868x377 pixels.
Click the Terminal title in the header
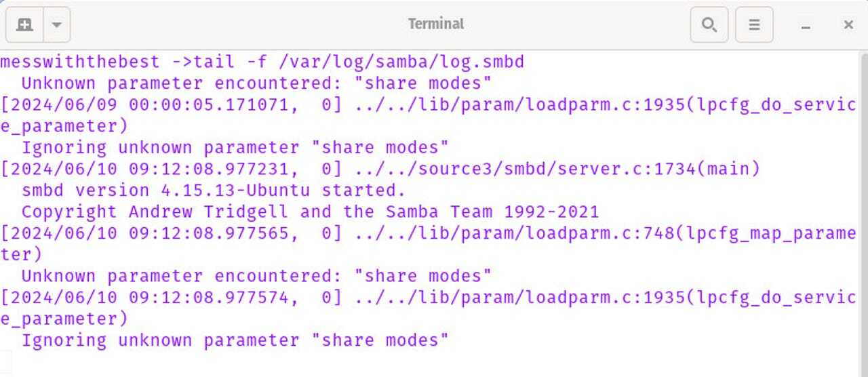point(435,24)
